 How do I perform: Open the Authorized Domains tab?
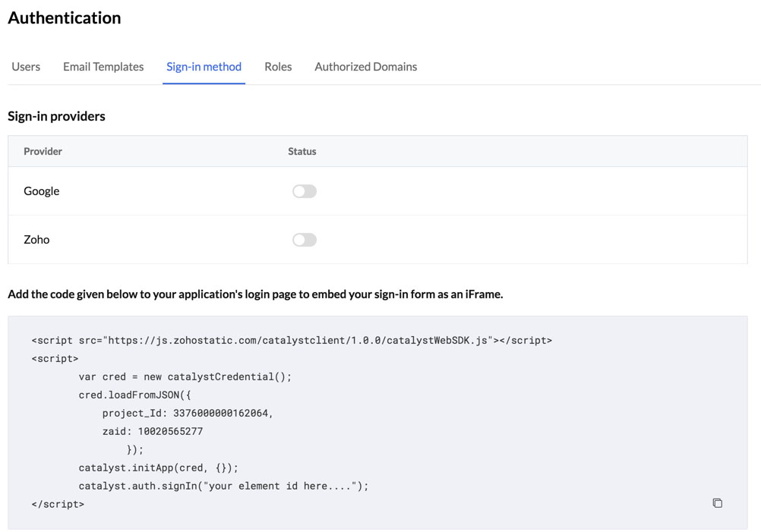pyautogui.click(x=365, y=67)
